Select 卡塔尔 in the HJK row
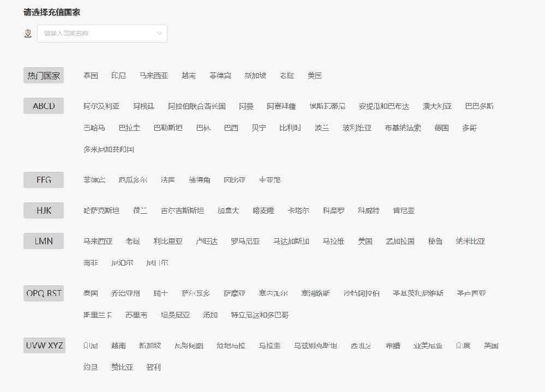This screenshot has width=545, height=392. tap(298, 210)
